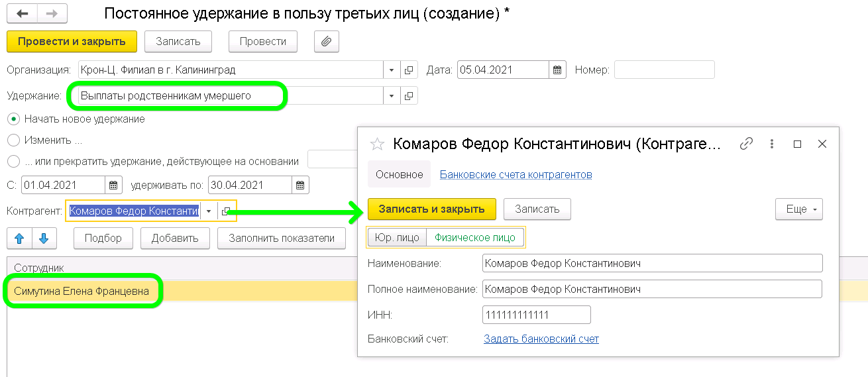Go back with the left arrow
Viewport: 868px width, 377px height.
pos(23,13)
